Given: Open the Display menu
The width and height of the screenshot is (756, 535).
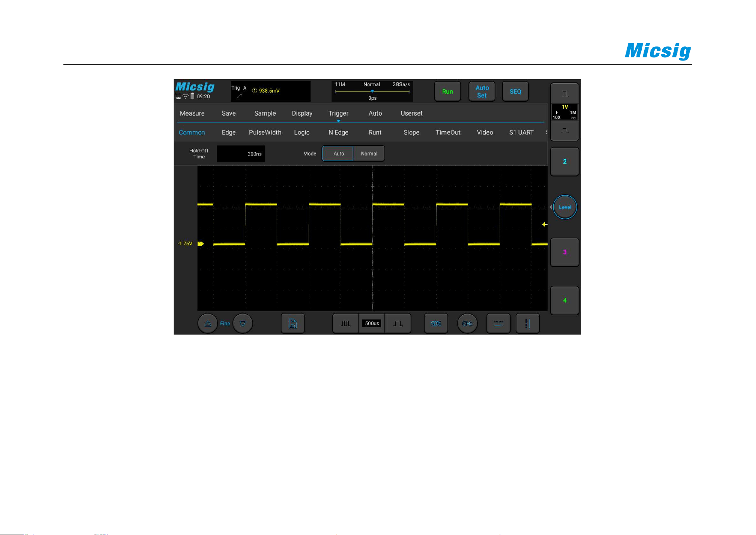Looking at the screenshot, I should [302, 114].
